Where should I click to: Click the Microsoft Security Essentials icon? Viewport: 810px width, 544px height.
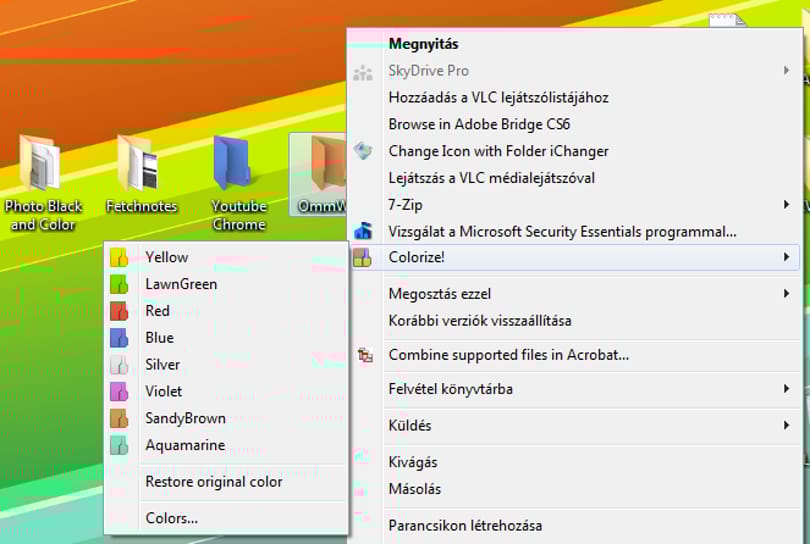(x=363, y=230)
